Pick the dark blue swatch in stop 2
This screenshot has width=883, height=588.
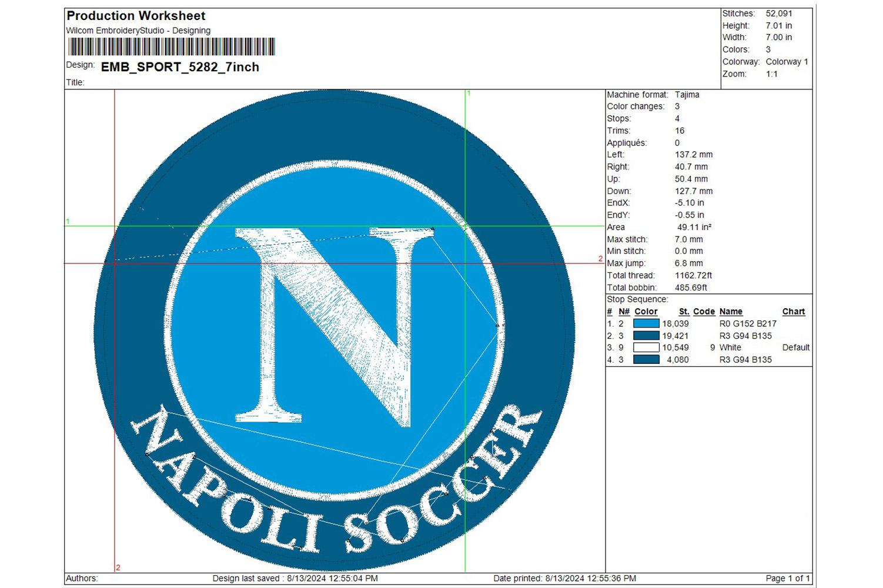point(645,336)
